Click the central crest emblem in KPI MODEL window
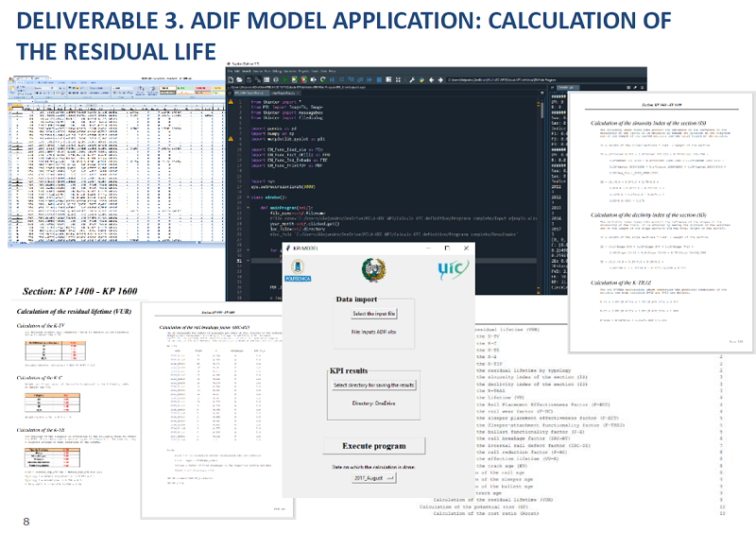The image size is (756, 549). (x=373, y=270)
